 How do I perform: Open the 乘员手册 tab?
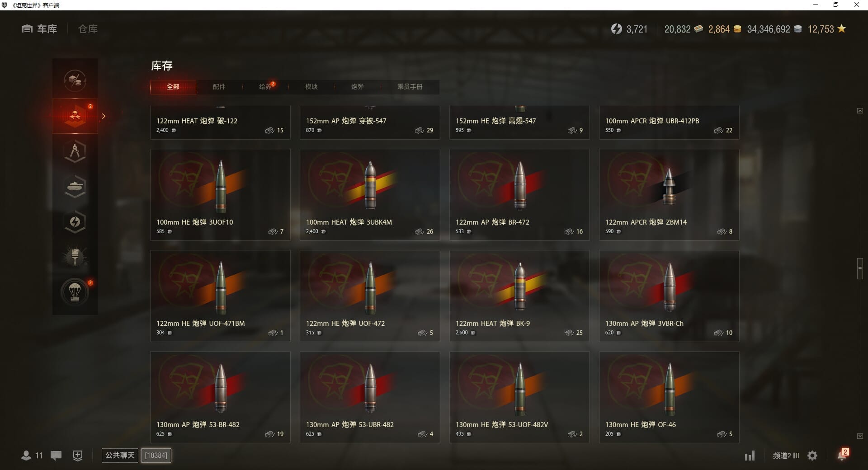point(410,87)
